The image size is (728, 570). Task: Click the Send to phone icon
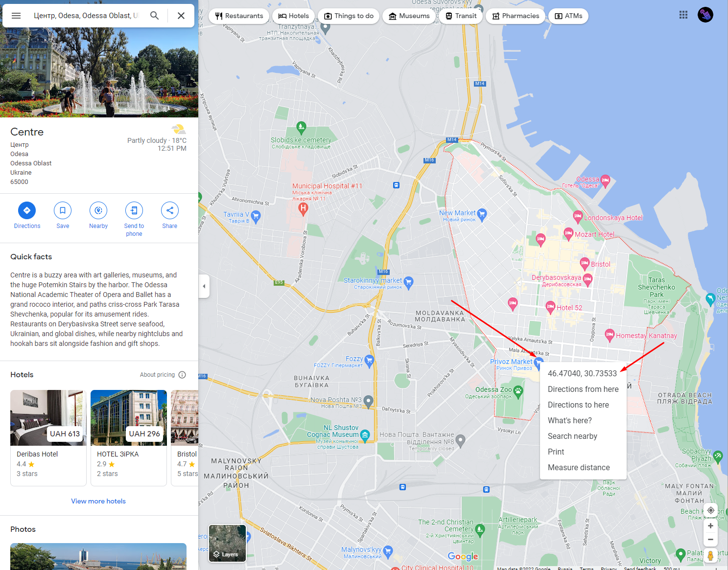click(134, 210)
